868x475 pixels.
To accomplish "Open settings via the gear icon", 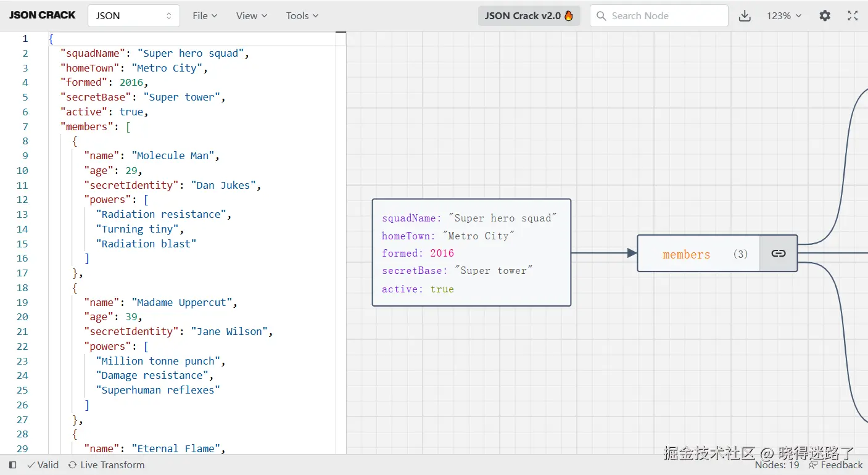I will click(x=825, y=16).
